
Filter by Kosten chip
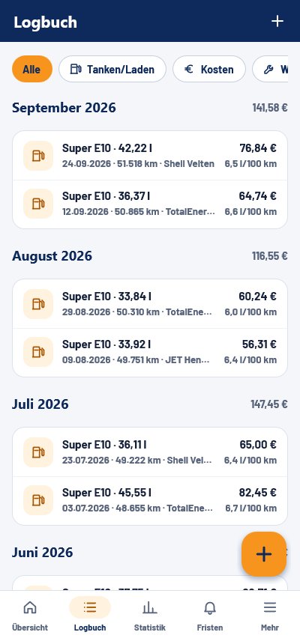coord(209,69)
